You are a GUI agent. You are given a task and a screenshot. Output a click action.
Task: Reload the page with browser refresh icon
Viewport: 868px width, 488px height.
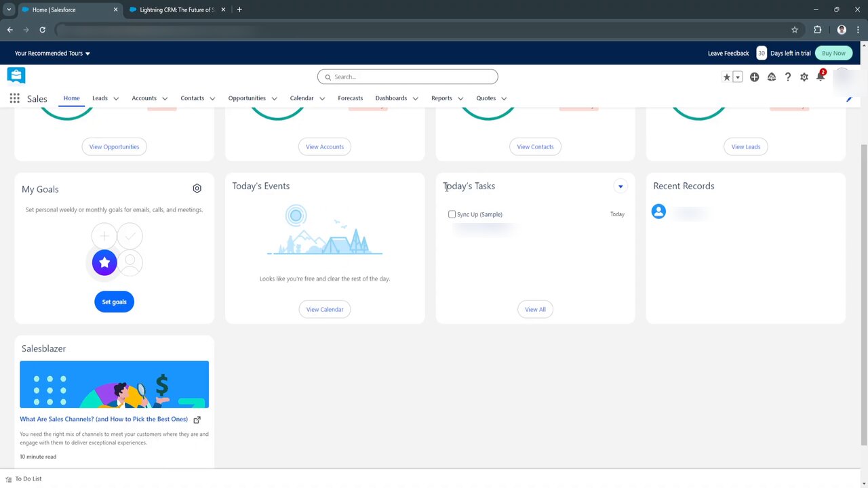(x=42, y=30)
